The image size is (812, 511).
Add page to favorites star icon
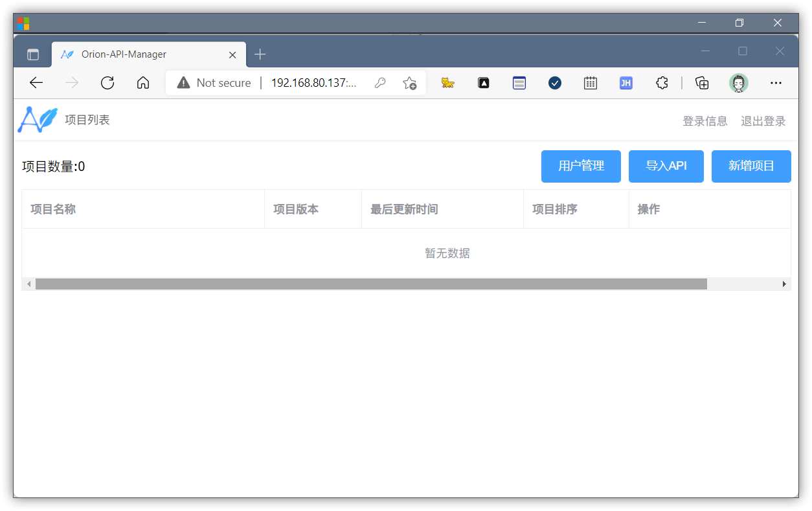(409, 83)
